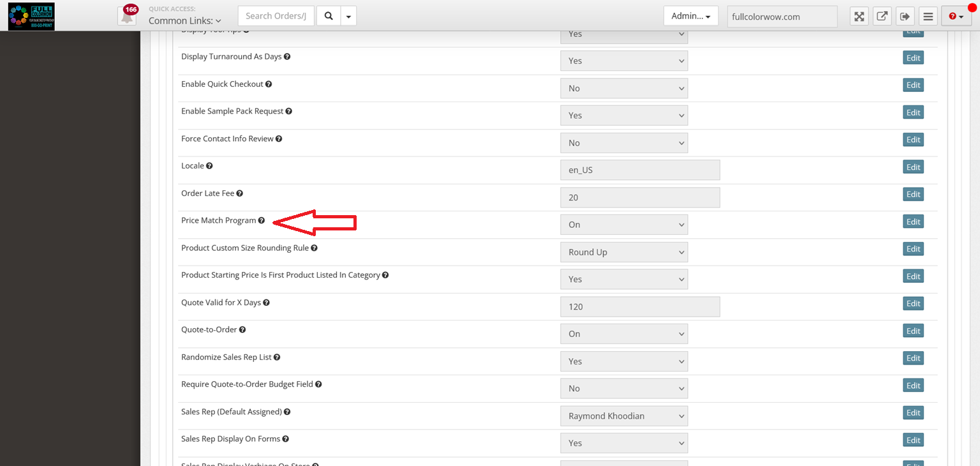980x466 pixels.
Task: Expand the search options caret dropdown
Action: tap(348, 16)
